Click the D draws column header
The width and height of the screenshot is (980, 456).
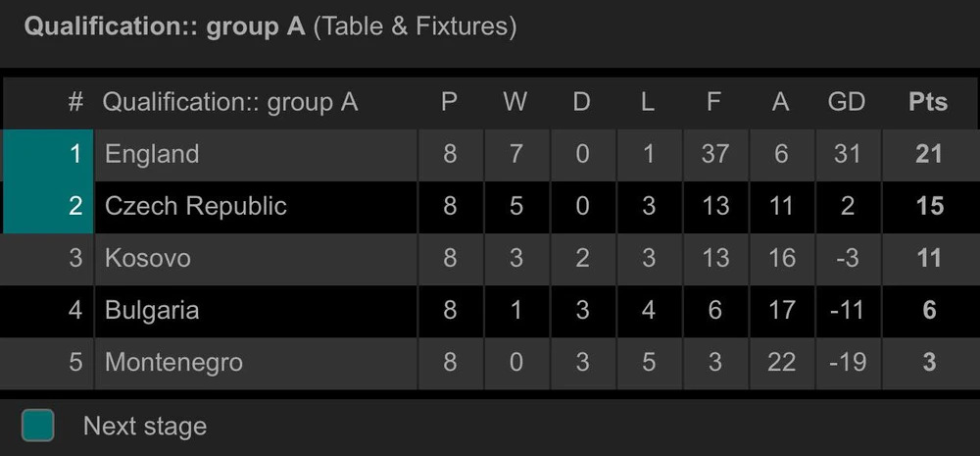coord(581,102)
